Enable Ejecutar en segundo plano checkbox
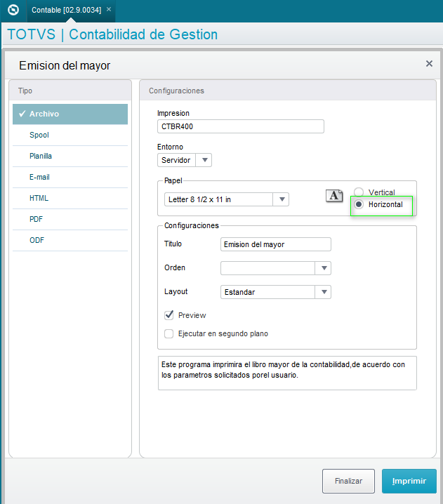Image resolution: width=443 pixels, height=504 pixels. (168, 333)
